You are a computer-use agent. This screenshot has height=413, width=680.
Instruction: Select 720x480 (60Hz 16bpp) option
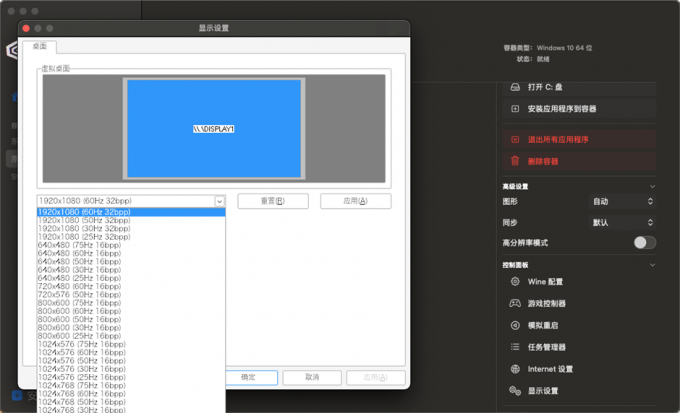pyautogui.click(x=131, y=286)
